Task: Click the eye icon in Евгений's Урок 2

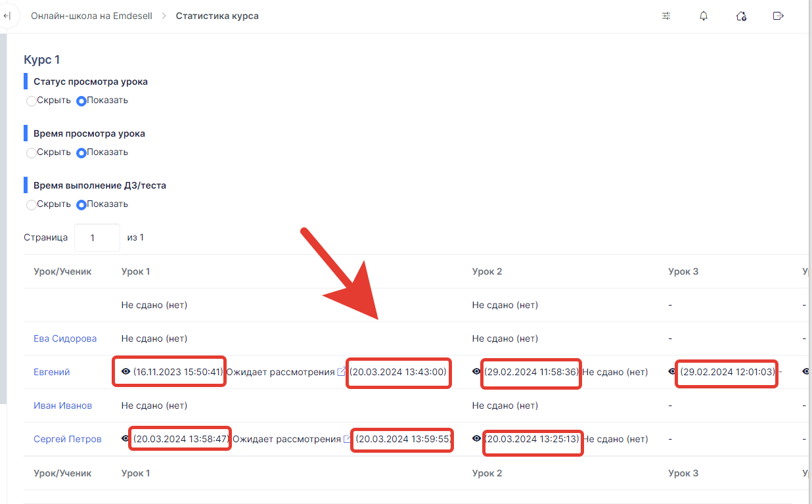Action: (x=477, y=372)
